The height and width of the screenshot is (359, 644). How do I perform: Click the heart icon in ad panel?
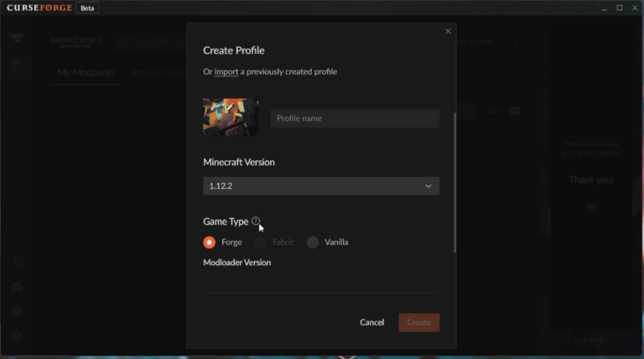coord(591,207)
